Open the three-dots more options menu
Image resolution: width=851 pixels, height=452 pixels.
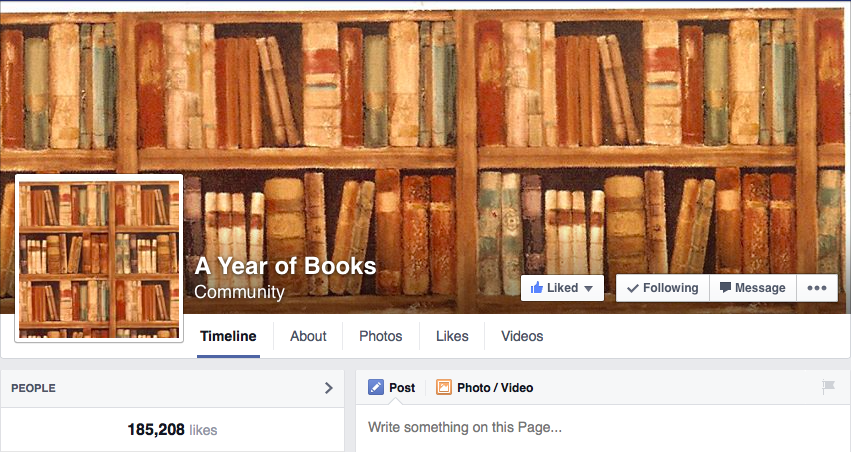pyautogui.click(x=817, y=288)
